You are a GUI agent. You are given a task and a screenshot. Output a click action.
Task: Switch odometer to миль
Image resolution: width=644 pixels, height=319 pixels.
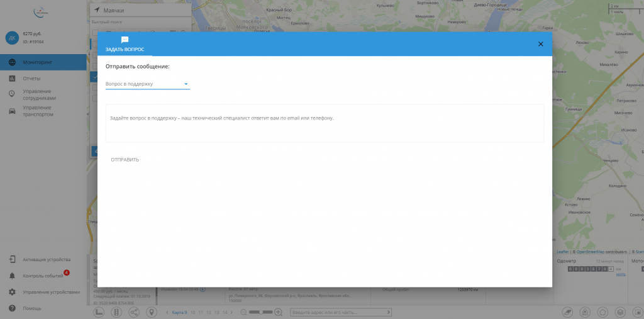(x=621, y=274)
